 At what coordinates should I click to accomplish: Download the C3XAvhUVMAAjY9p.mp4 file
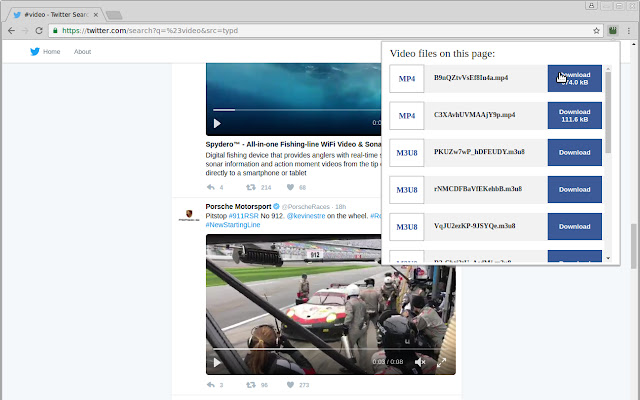coord(574,115)
